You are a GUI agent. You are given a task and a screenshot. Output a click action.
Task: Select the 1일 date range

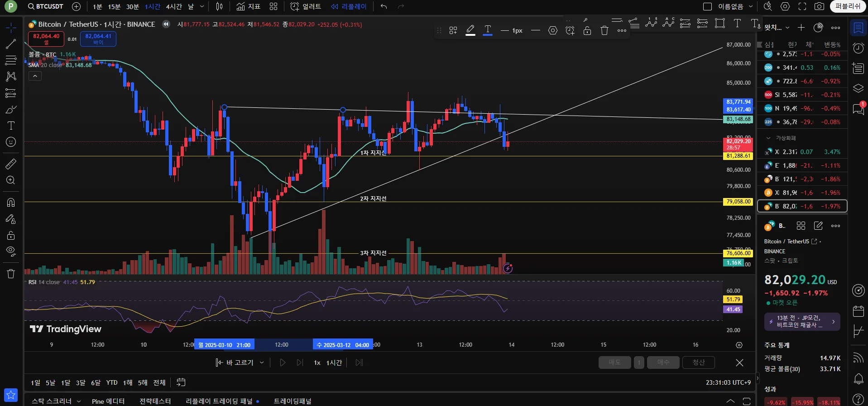(35, 383)
